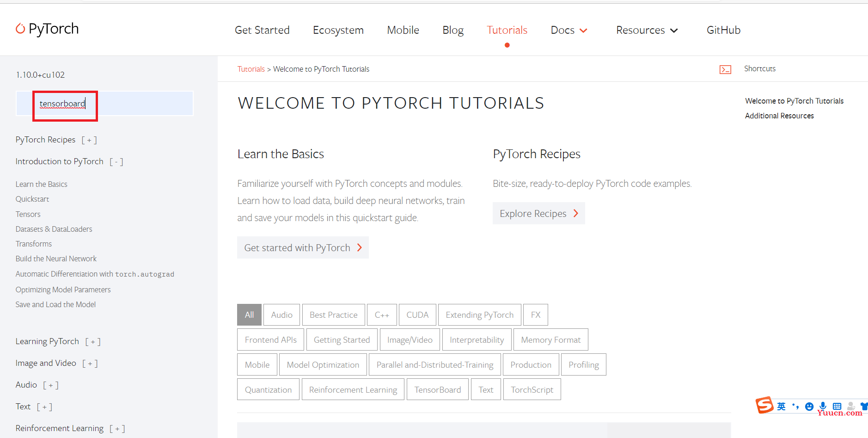Open the Blog page
This screenshot has width=868, height=438.
[x=453, y=30]
